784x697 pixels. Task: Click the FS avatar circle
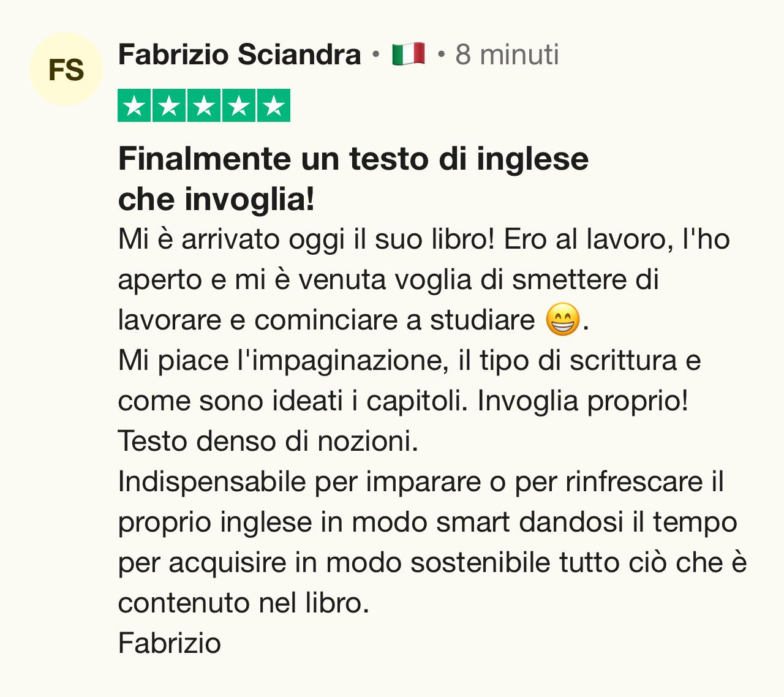point(66,69)
